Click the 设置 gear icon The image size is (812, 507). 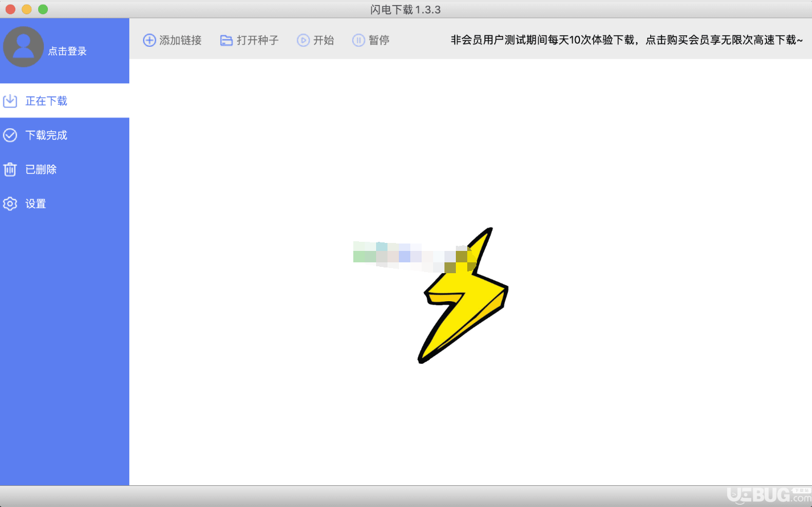10,204
